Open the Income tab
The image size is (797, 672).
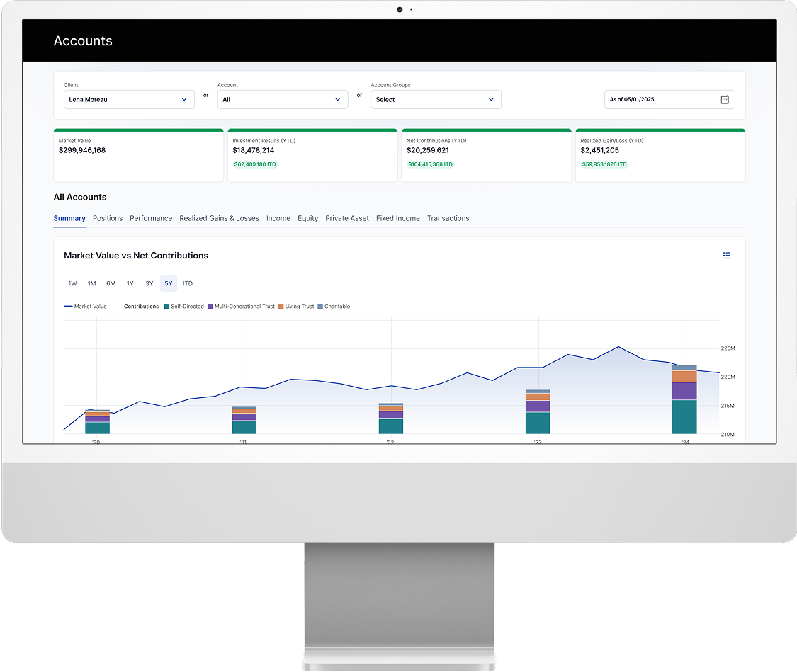[x=278, y=218]
